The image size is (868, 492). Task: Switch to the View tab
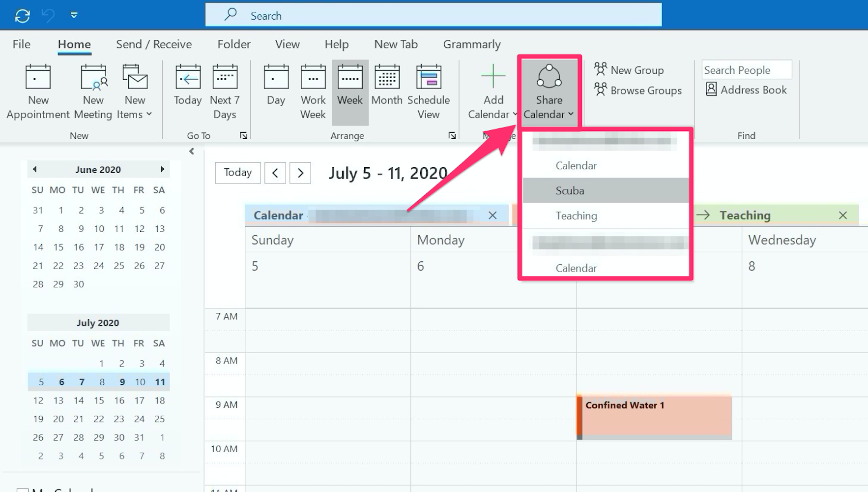point(287,44)
